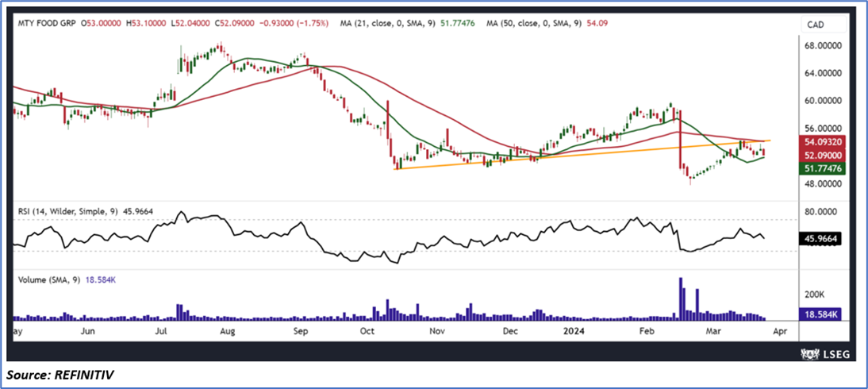Click the Jun label on time axis
The height and width of the screenshot is (389, 868).
(89, 331)
